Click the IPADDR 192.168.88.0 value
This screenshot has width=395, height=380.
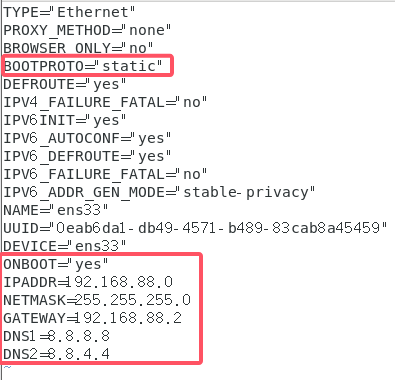point(119,282)
